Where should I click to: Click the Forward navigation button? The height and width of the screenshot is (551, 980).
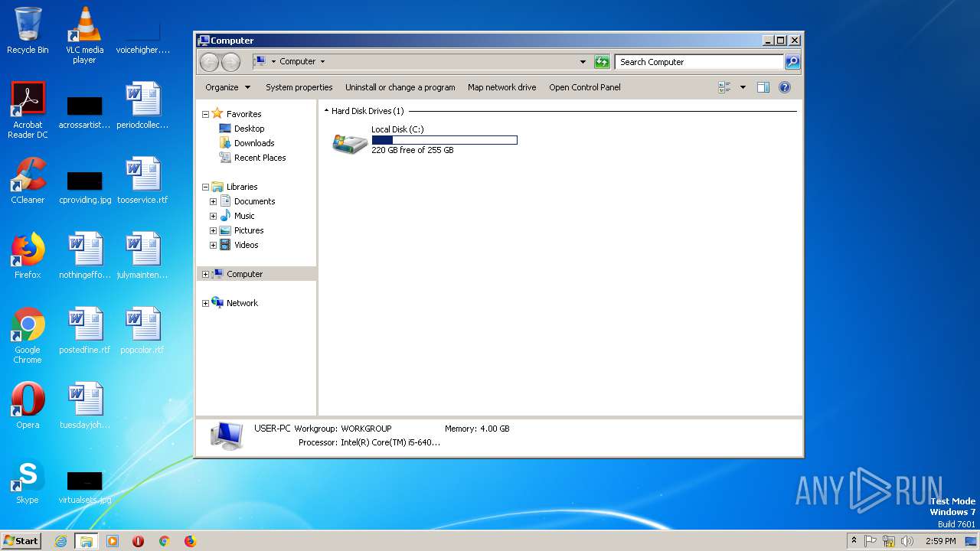[x=230, y=62]
